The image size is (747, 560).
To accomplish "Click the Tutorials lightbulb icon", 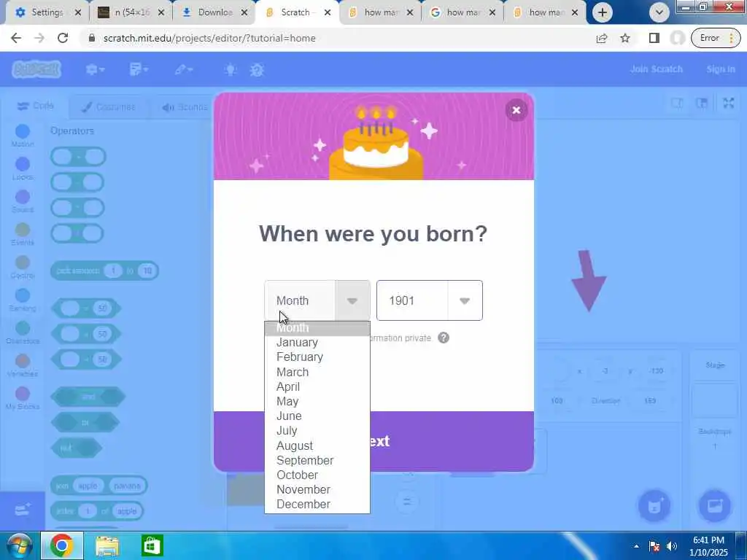I will coord(231,69).
